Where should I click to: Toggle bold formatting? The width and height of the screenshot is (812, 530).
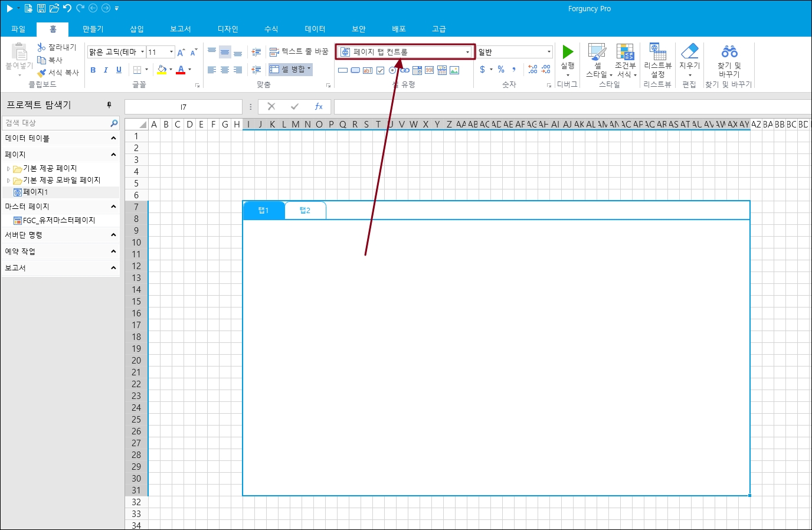(93, 70)
